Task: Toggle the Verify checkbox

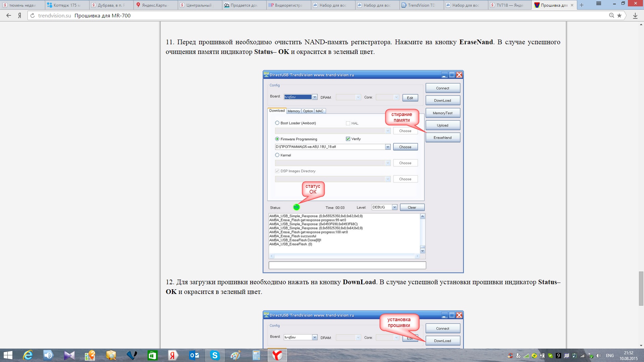Action: pyautogui.click(x=348, y=139)
